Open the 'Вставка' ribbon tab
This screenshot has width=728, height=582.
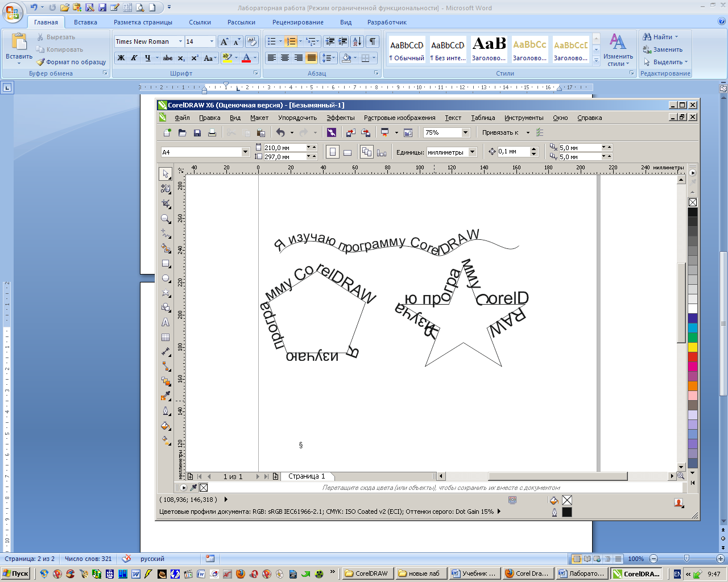point(85,22)
